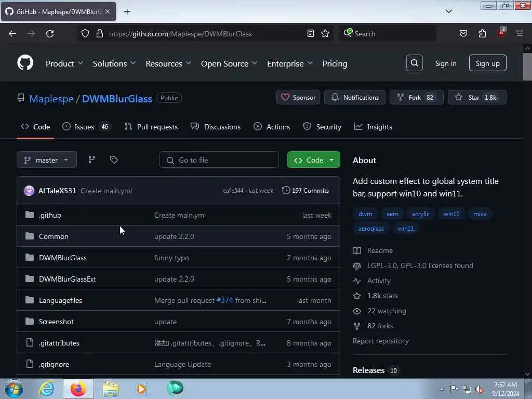Click the padlock site info icon

(99, 33)
